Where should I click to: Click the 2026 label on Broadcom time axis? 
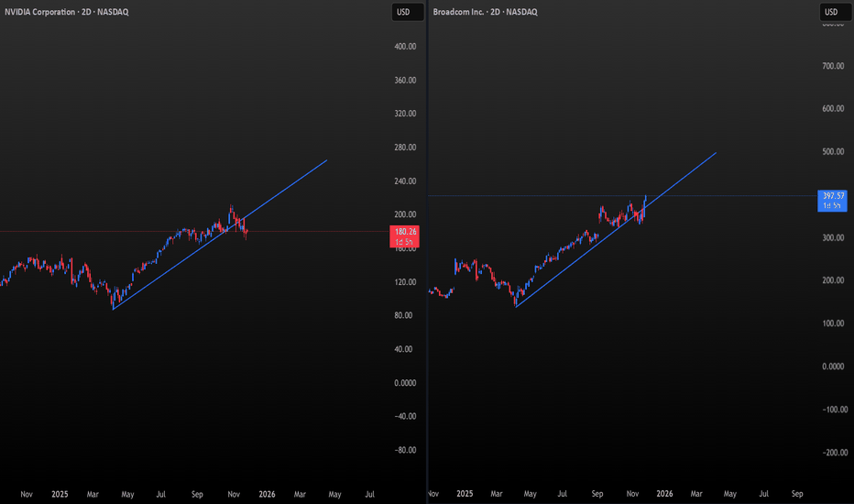[x=664, y=493]
